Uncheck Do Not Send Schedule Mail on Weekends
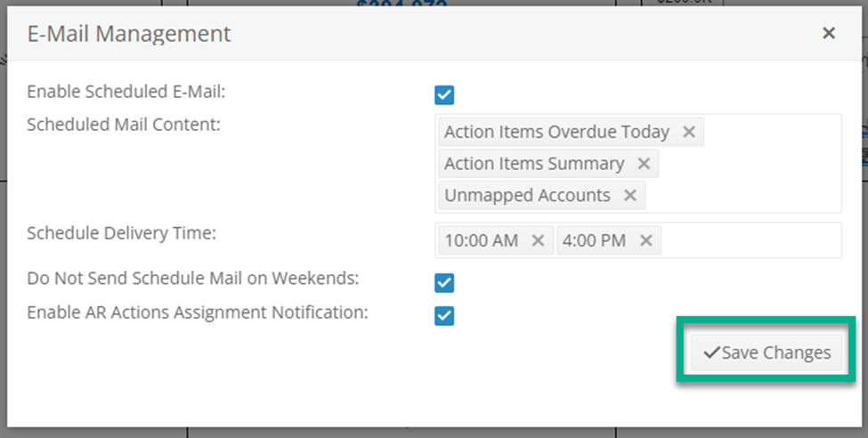Viewport: 868px width, 438px height. click(x=444, y=283)
